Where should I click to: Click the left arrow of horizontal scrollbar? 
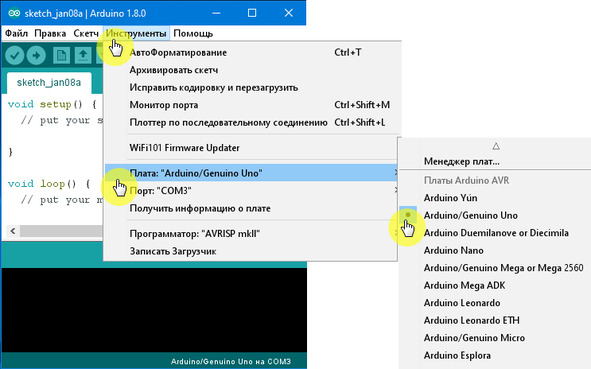(13, 231)
